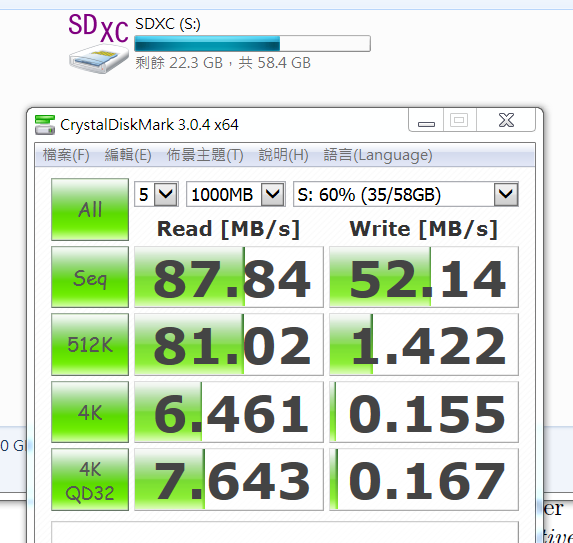Click the 4K QD32 read result 7.643

229,479
